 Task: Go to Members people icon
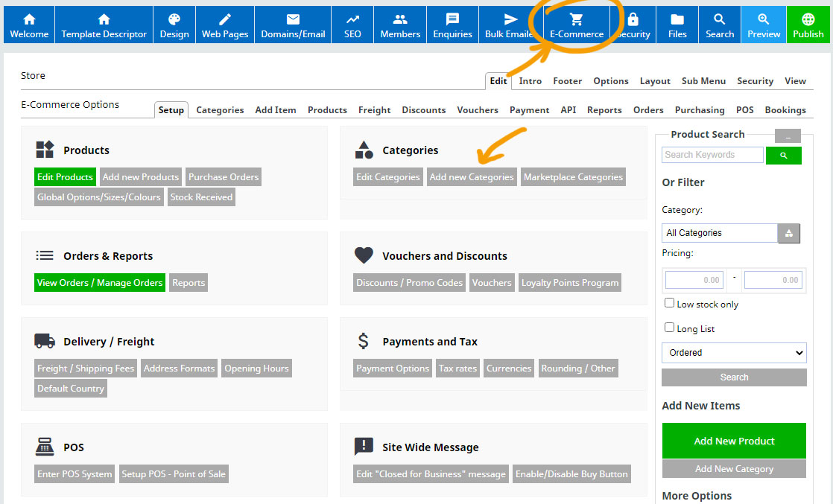400,20
